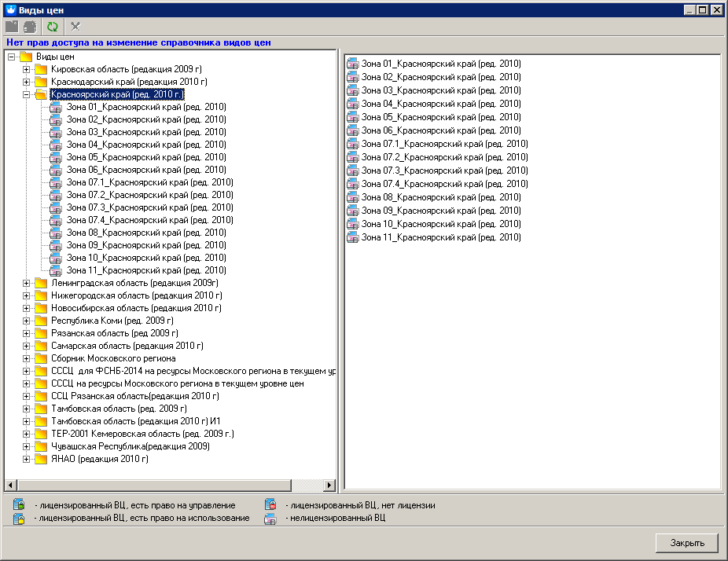Click legend icon for нелицензированный ВЦ
This screenshot has width=728, height=561.
[x=270, y=519]
